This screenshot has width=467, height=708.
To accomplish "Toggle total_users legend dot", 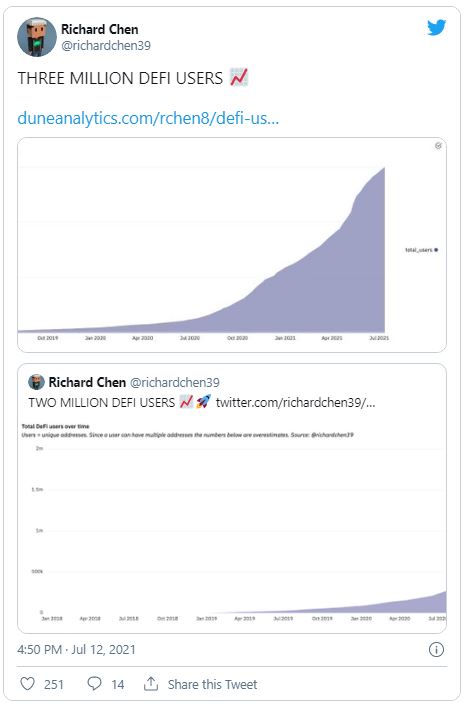I will coord(436,250).
